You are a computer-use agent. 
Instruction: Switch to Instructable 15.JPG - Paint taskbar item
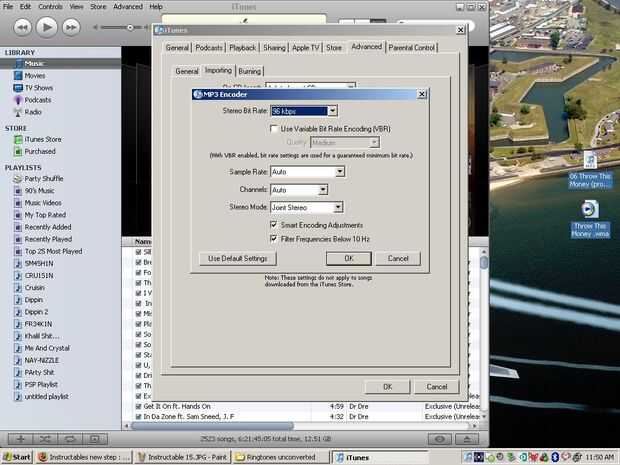coord(182,457)
